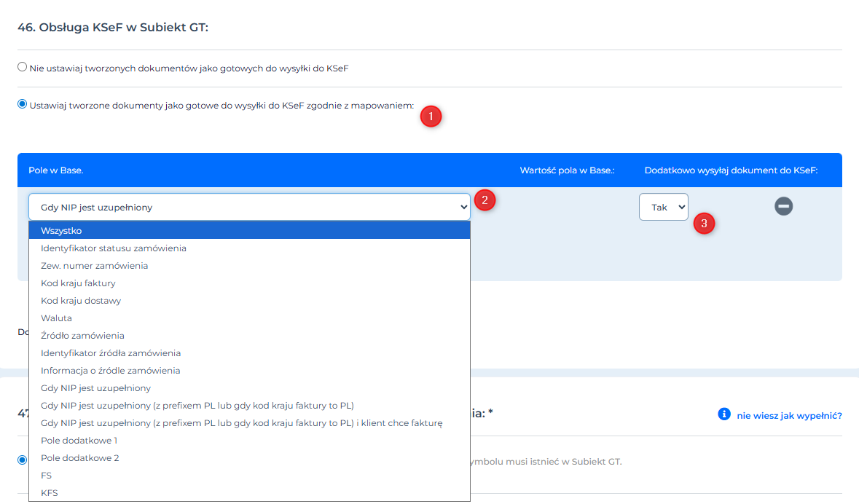Choose 'FS' option in dropdown list
859x504 pixels.
tap(249, 476)
